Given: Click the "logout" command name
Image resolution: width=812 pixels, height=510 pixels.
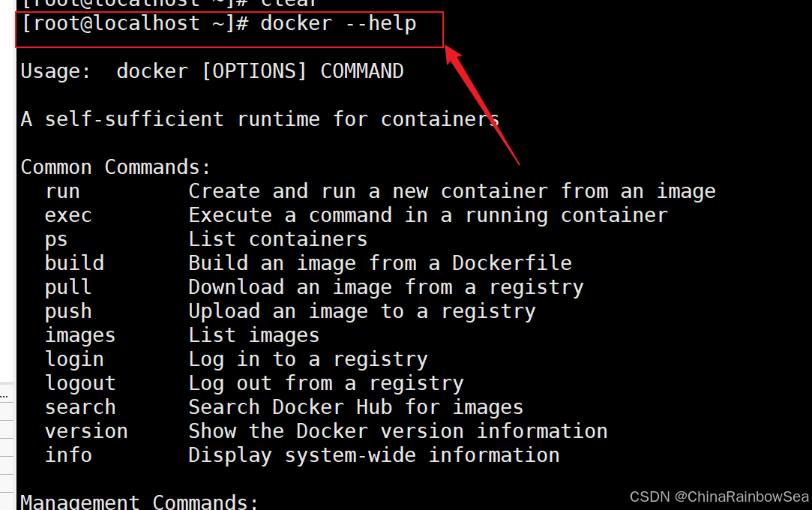Looking at the screenshot, I should point(80,383).
